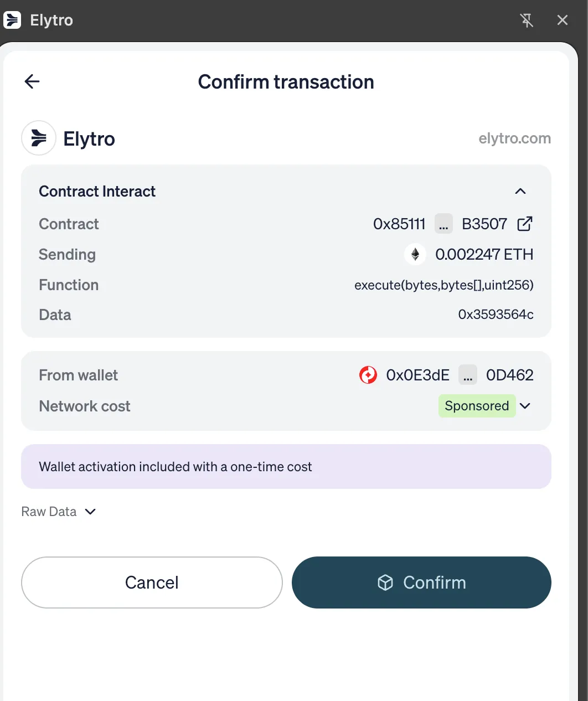Viewport: 588px width, 701px height.
Task: Expand the truncated wallet address ellipsis
Action: pyautogui.click(x=468, y=375)
